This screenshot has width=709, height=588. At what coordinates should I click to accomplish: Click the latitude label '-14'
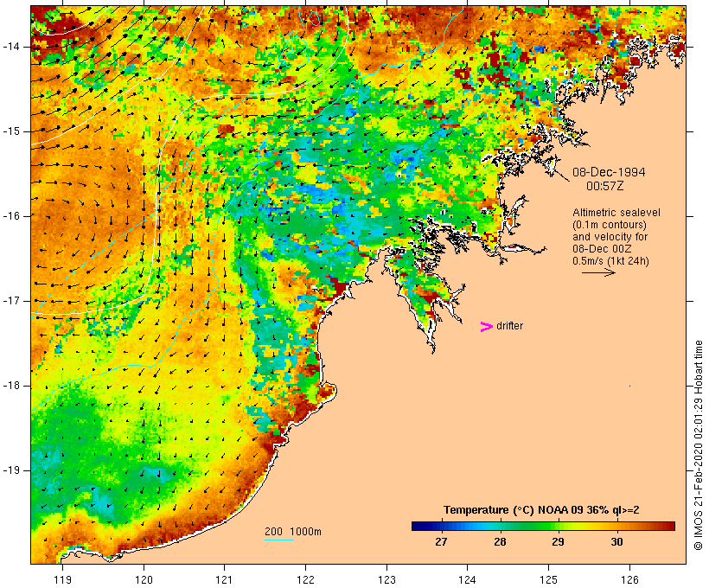pyautogui.click(x=11, y=47)
